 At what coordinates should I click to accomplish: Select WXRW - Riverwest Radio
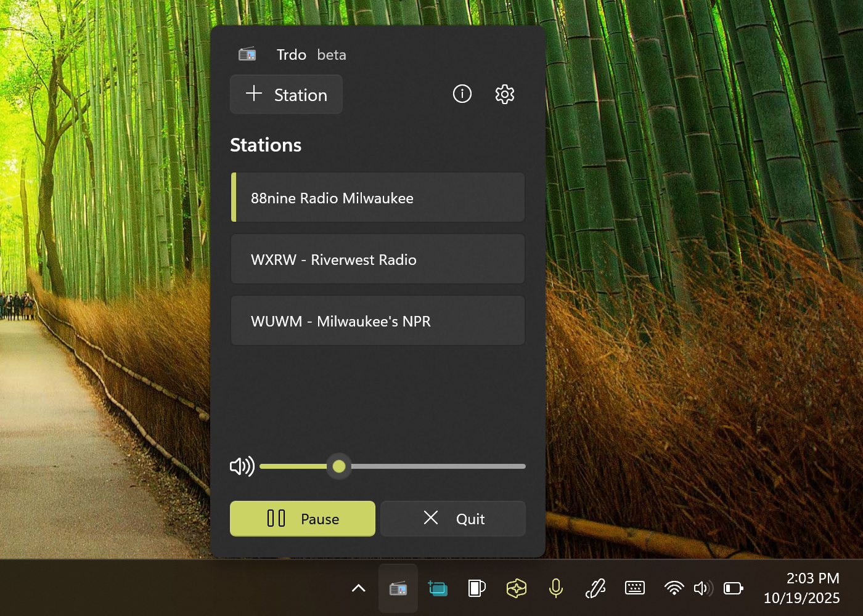377,259
